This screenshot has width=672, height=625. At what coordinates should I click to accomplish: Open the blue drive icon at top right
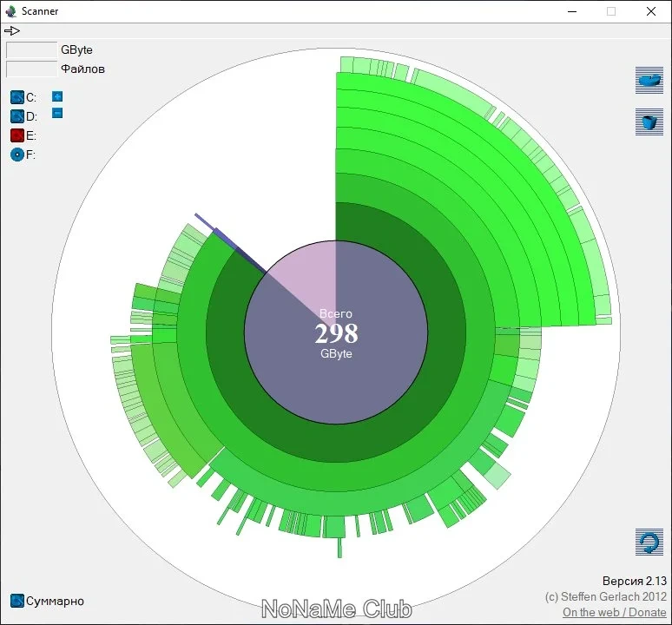(x=649, y=80)
